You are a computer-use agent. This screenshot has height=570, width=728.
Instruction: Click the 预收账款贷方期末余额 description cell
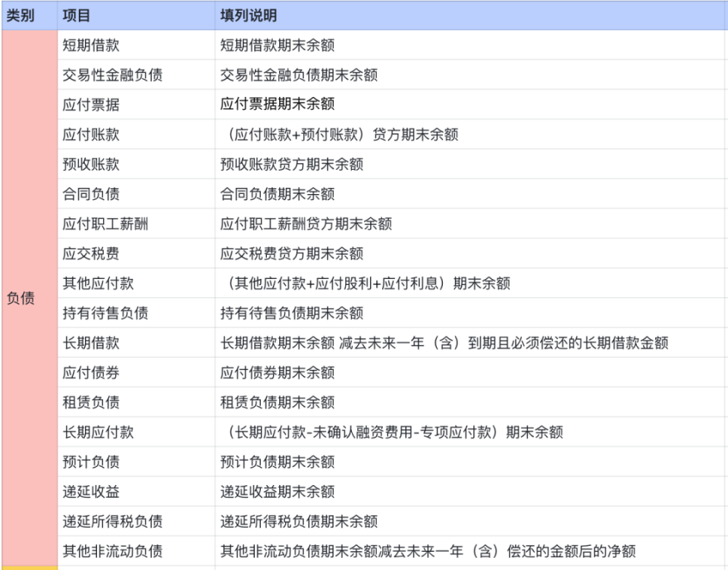(471, 164)
